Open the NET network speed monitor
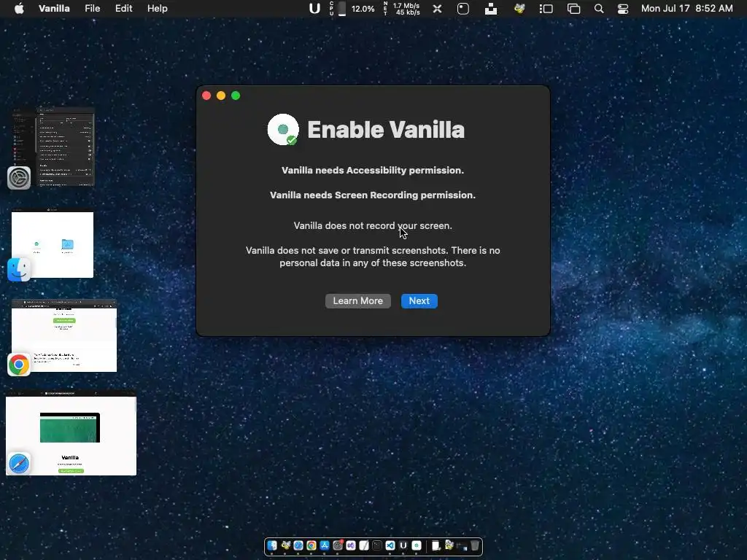 click(x=402, y=9)
